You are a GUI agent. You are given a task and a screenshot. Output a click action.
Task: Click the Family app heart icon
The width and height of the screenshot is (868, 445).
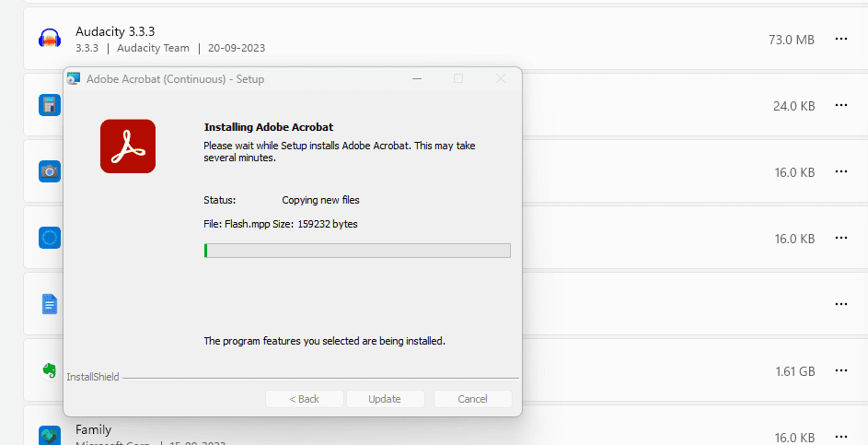[50, 436]
